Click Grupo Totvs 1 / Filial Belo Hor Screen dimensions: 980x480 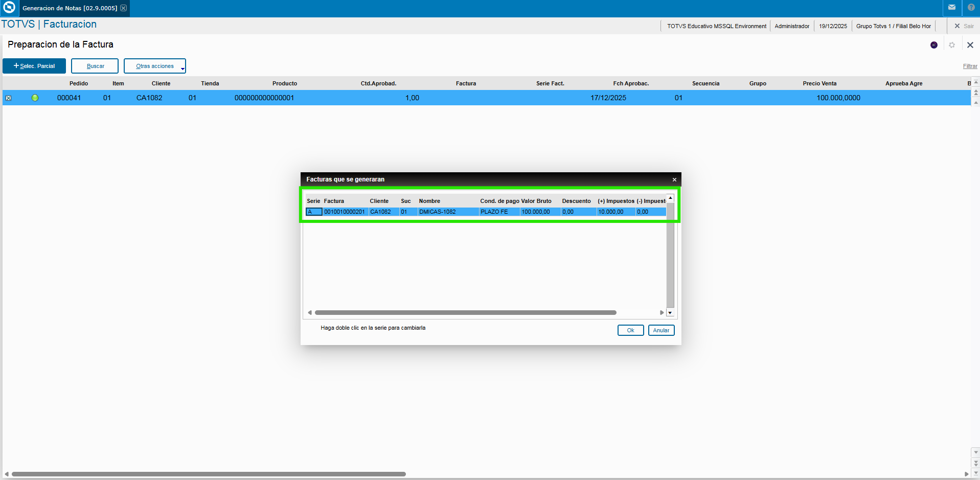pyautogui.click(x=894, y=26)
